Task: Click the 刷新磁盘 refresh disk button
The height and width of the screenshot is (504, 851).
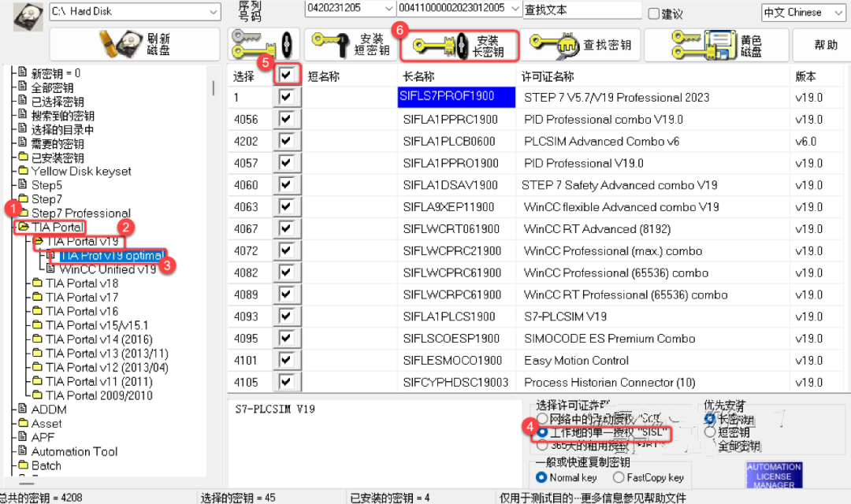Action: pyautogui.click(x=135, y=44)
